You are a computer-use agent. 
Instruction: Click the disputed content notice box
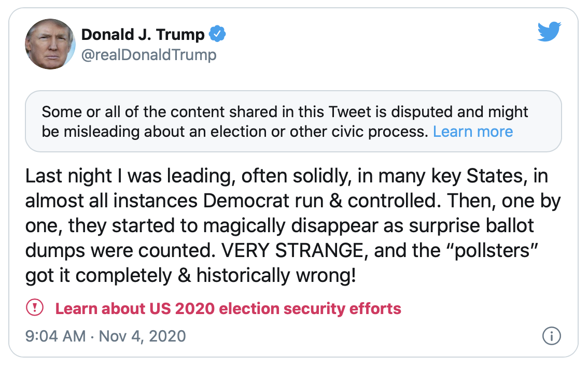(x=293, y=121)
